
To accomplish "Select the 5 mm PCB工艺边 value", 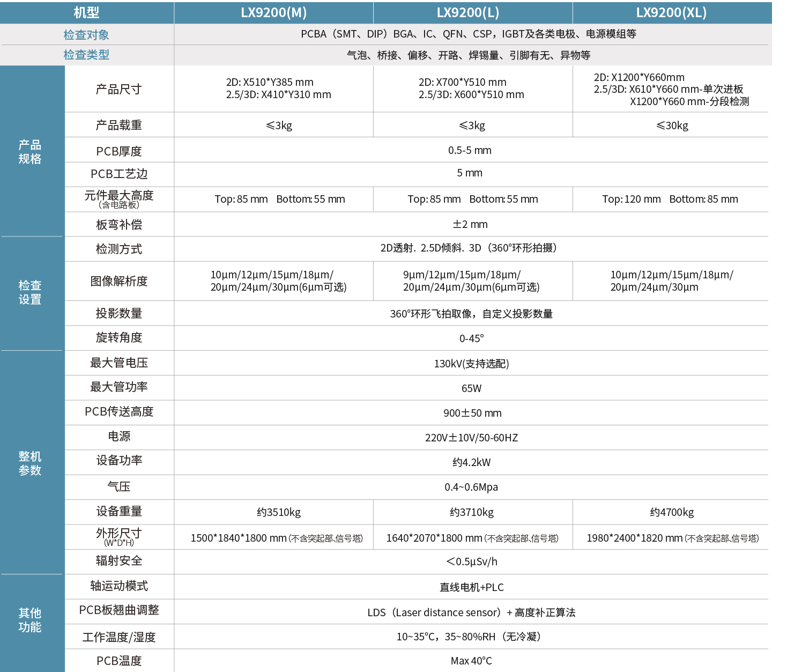I will point(470,173).
